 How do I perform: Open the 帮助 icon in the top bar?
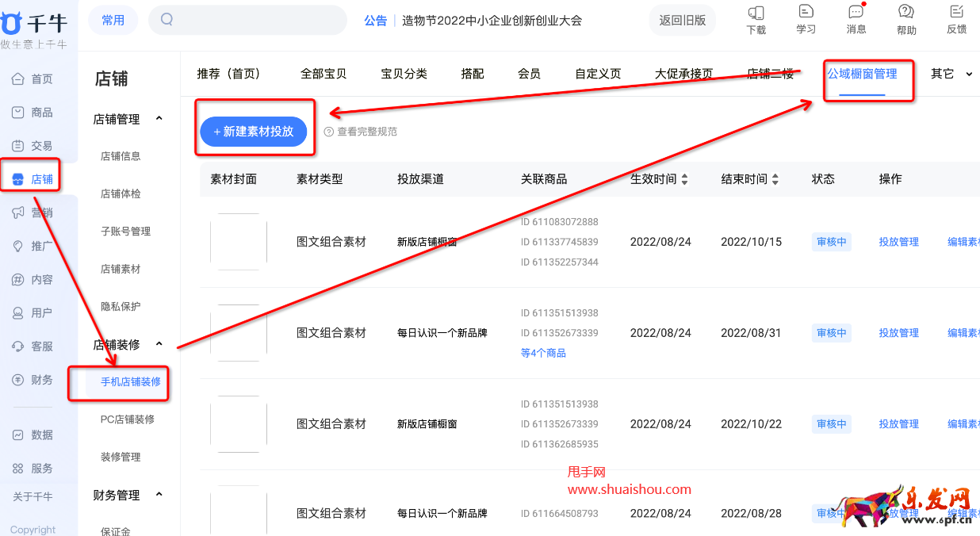click(905, 19)
